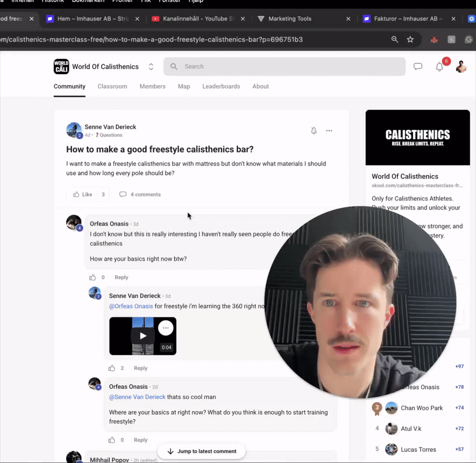Screen dimensions: 476x463
Task: Click Atul V.k's leaderboard avatar
Action: [x=391, y=429]
